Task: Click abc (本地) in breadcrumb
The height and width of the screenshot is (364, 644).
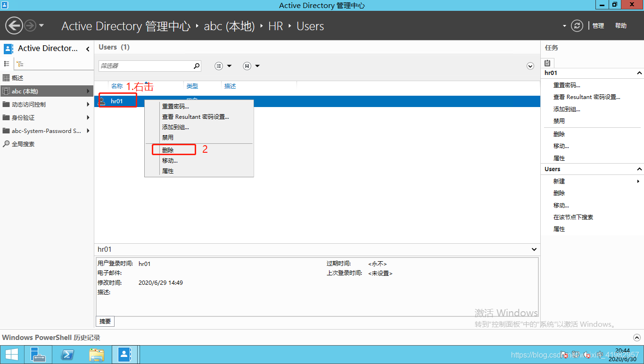Action: coord(229,26)
